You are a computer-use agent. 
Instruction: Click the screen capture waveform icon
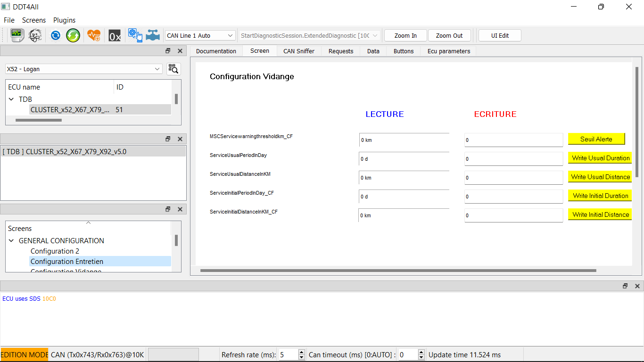tap(17, 35)
